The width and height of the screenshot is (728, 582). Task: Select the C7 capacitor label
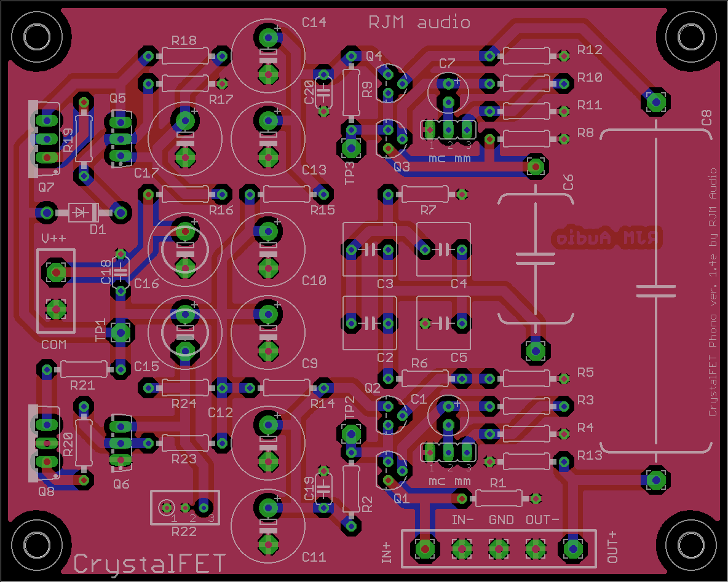[447, 63]
